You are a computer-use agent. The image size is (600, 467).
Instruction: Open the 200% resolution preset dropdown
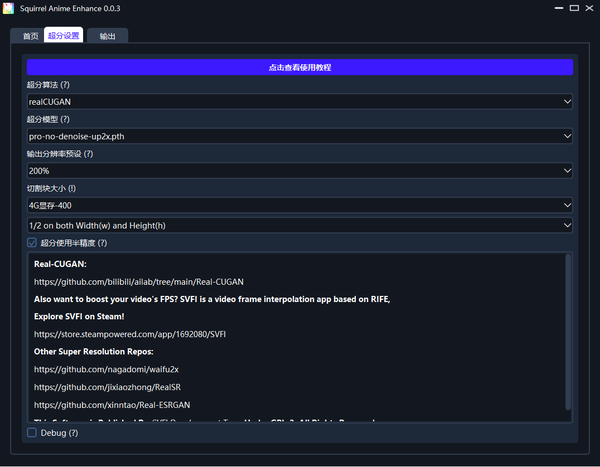click(300, 171)
